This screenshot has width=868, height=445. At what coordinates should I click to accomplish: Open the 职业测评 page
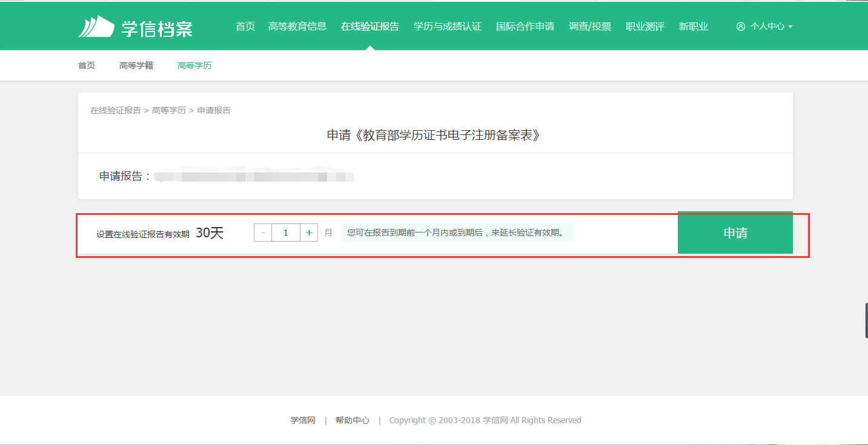644,26
